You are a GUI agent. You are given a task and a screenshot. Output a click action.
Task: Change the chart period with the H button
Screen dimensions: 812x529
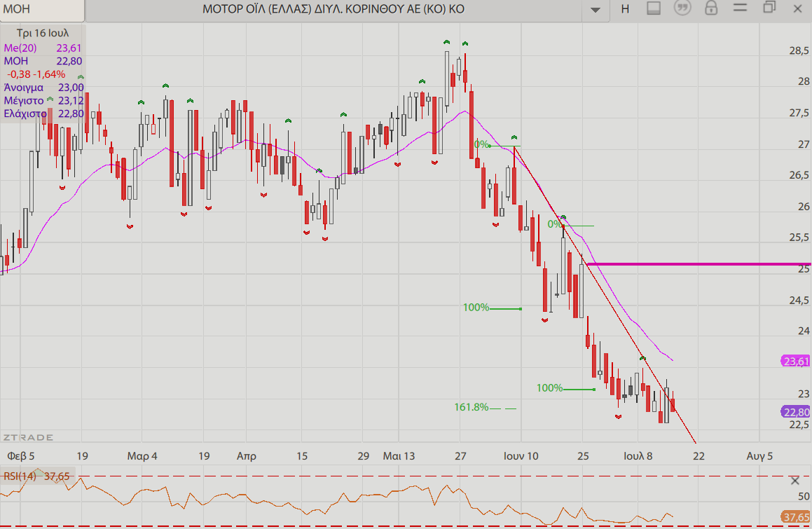pos(625,9)
